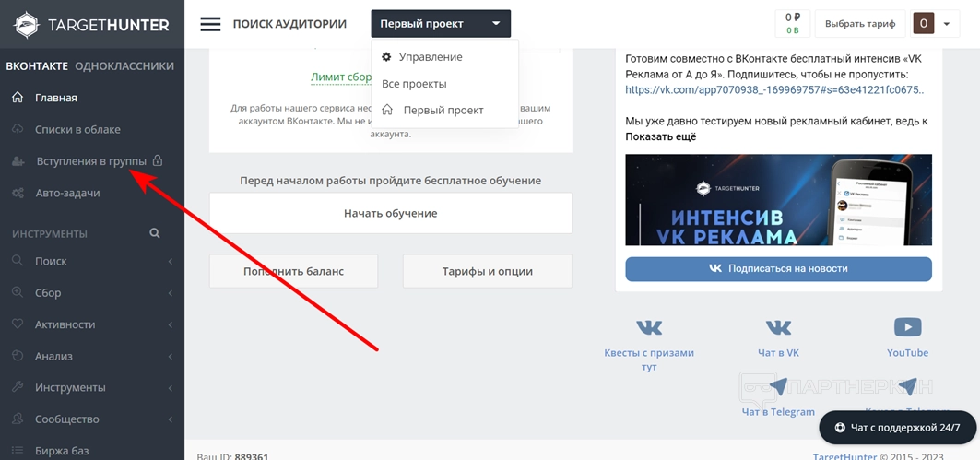Expand the Сбор submenu chevron
Viewport: 980px width, 460px height.
pos(170,293)
